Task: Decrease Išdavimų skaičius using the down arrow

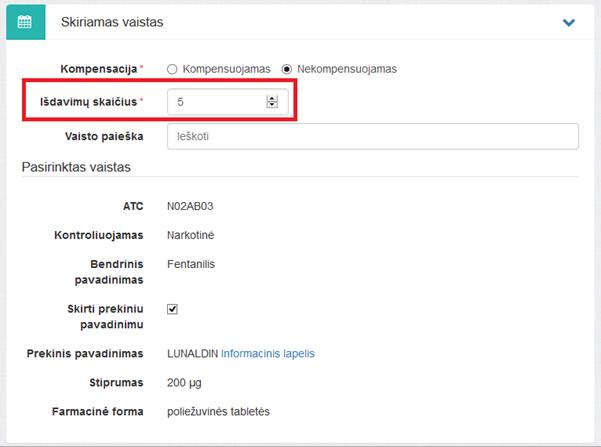Action: (271, 105)
